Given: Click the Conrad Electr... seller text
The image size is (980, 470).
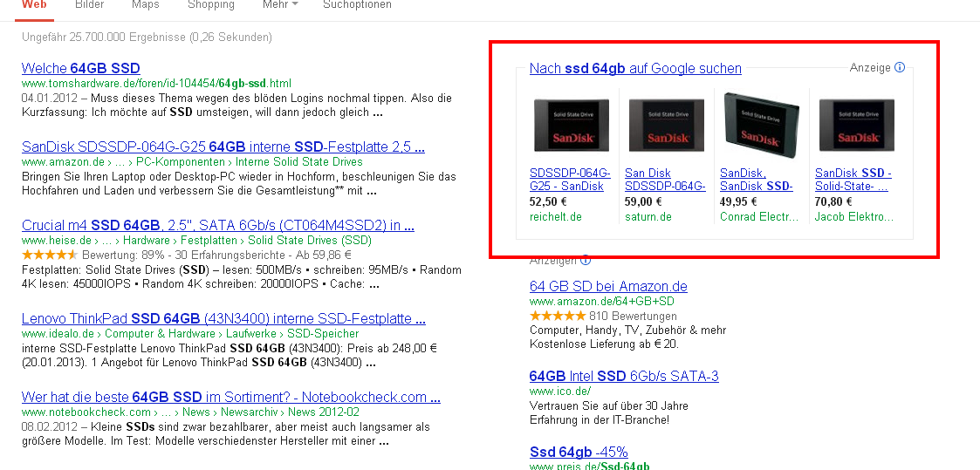Looking at the screenshot, I should [x=759, y=216].
